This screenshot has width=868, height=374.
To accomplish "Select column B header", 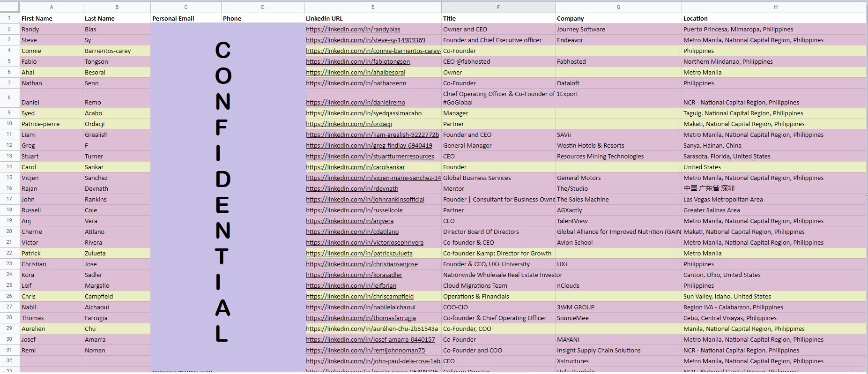I will 117,7.
